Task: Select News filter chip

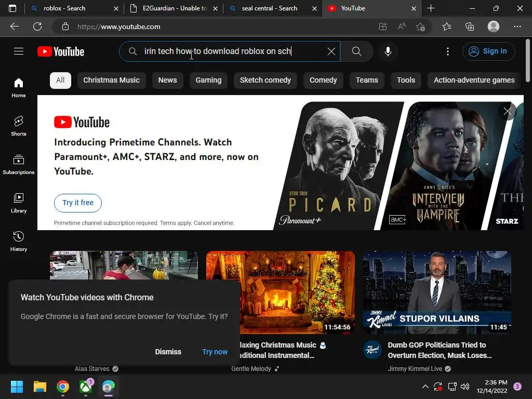Action: pyautogui.click(x=168, y=80)
